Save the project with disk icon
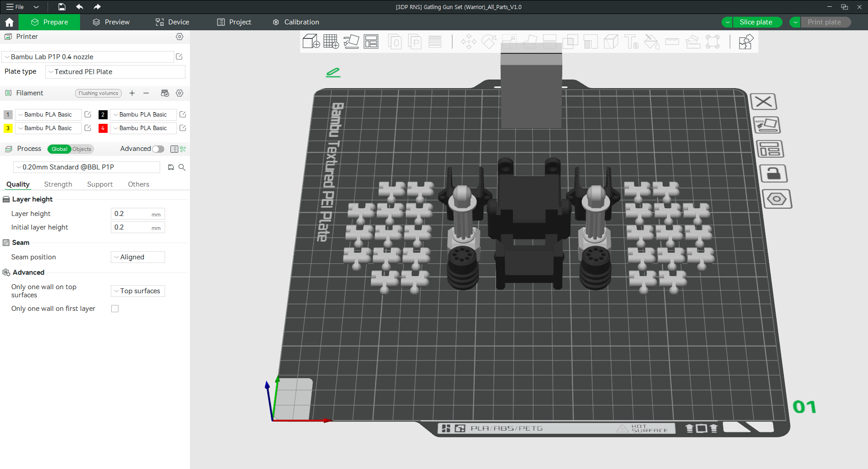Screen dimensions: 868x469 pos(62,7)
